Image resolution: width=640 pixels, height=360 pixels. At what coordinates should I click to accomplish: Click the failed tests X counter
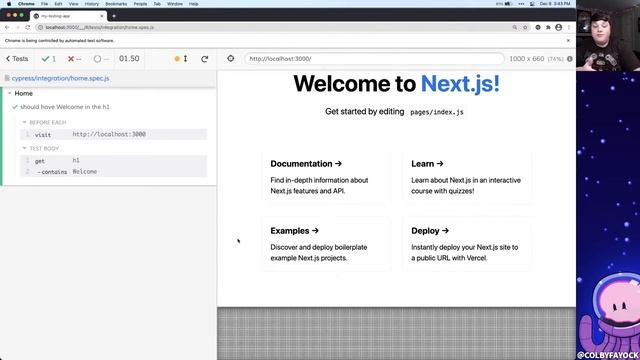point(74,59)
